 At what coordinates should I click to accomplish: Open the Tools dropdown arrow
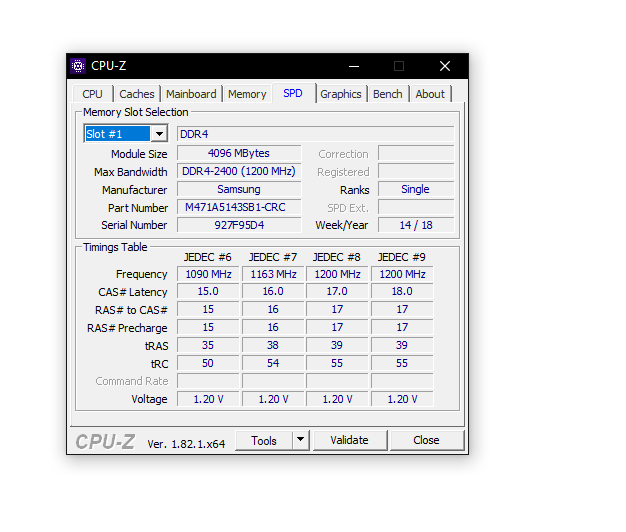pos(301,441)
